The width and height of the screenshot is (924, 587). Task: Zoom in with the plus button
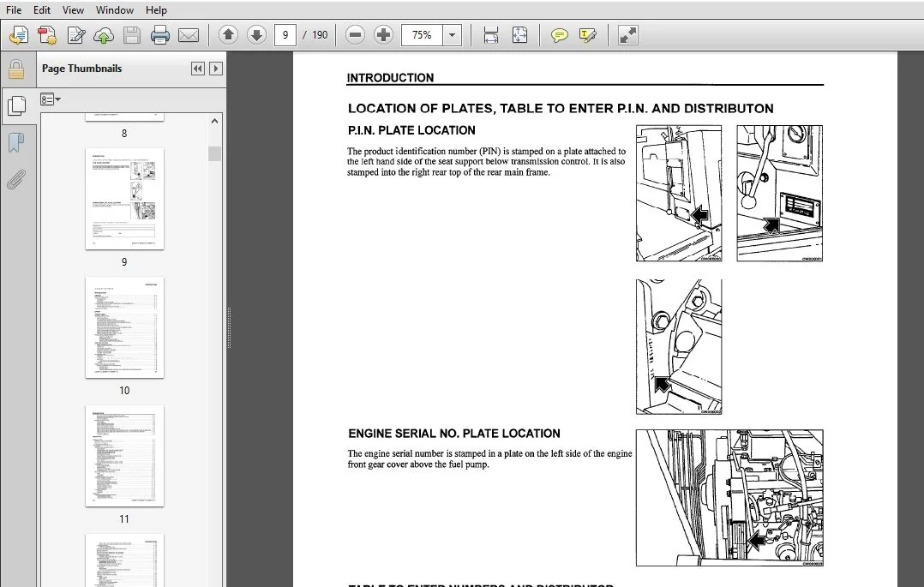(383, 35)
